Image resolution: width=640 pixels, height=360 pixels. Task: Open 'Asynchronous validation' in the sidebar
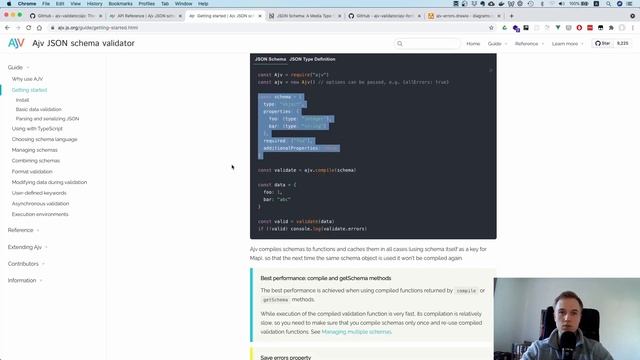point(40,204)
